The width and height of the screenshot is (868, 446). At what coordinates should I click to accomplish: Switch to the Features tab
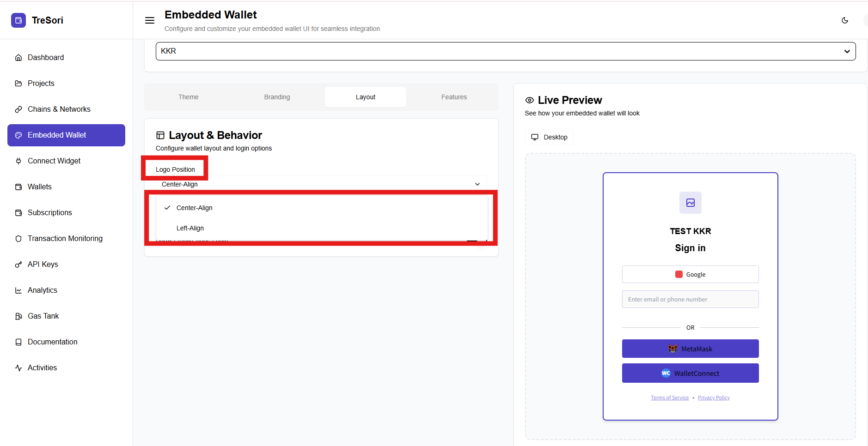coord(453,97)
